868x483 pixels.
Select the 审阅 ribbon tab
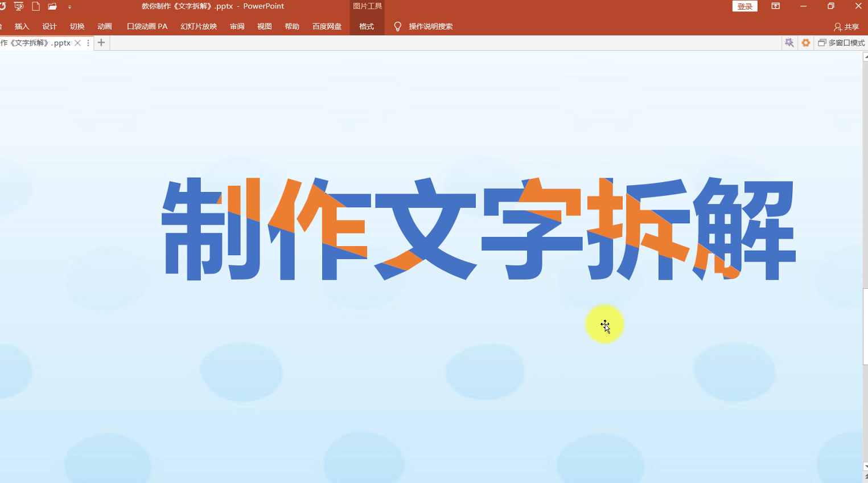coord(237,27)
